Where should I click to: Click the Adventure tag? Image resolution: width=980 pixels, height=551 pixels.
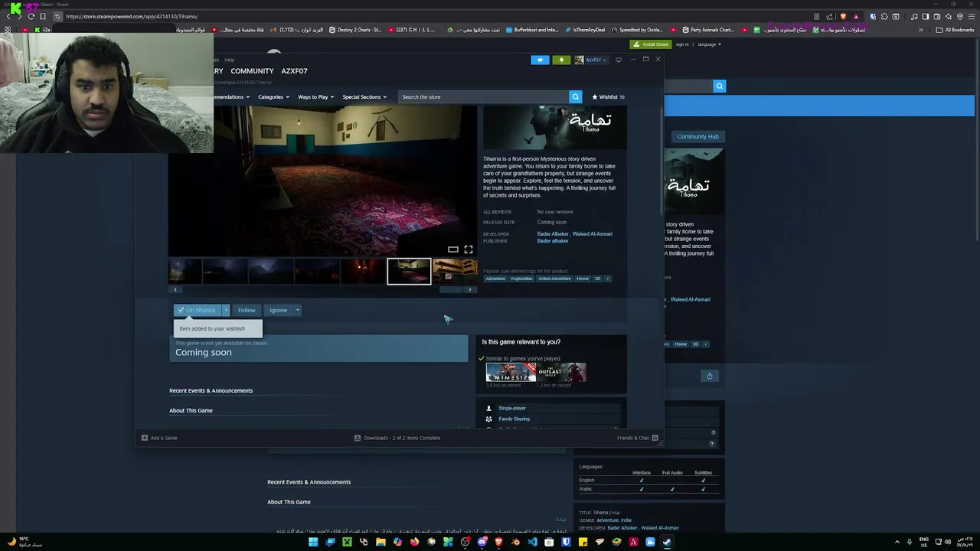click(x=495, y=279)
